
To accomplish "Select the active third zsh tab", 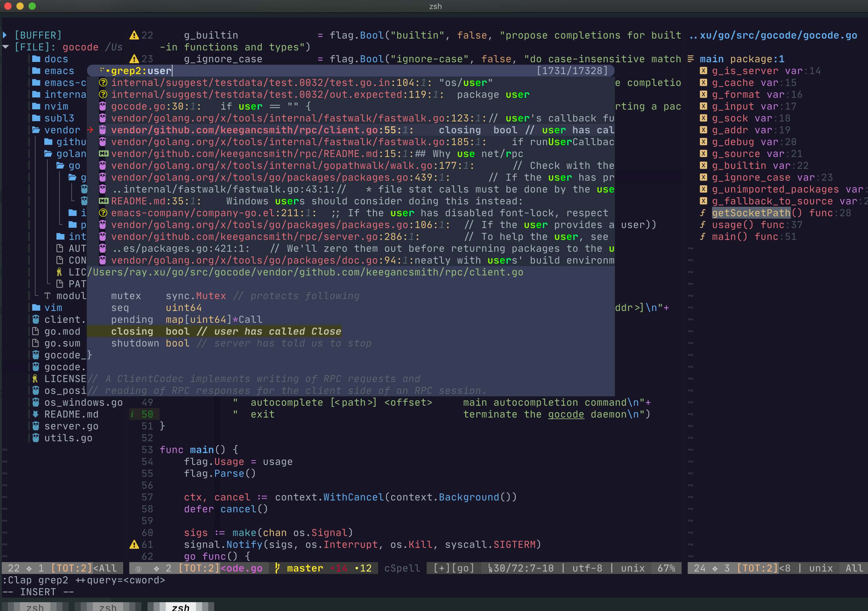I will [180, 607].
